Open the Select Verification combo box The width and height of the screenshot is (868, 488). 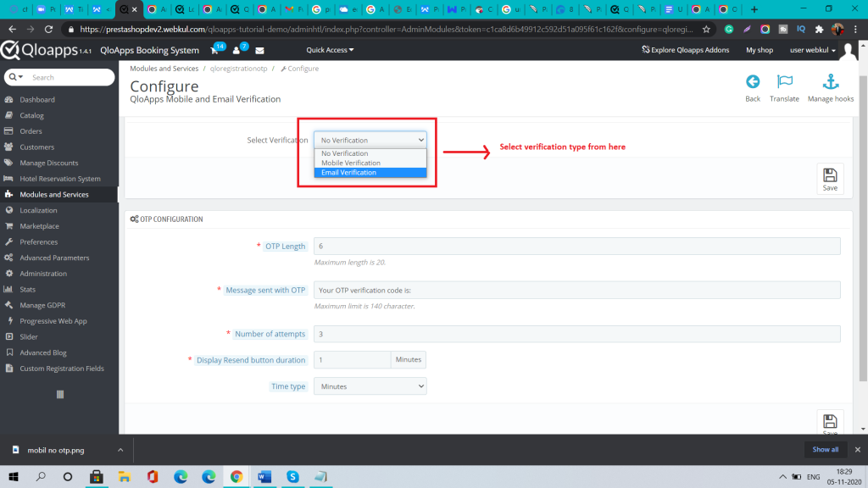370,140
